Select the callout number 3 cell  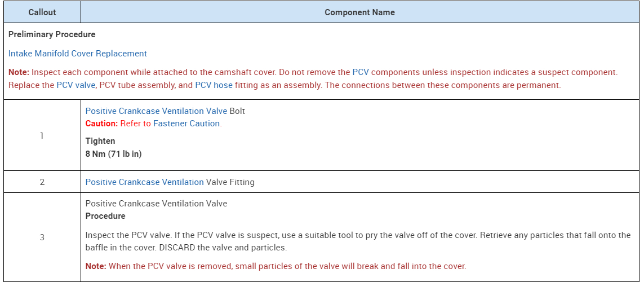pyautogui.click(x=42, y=237)
